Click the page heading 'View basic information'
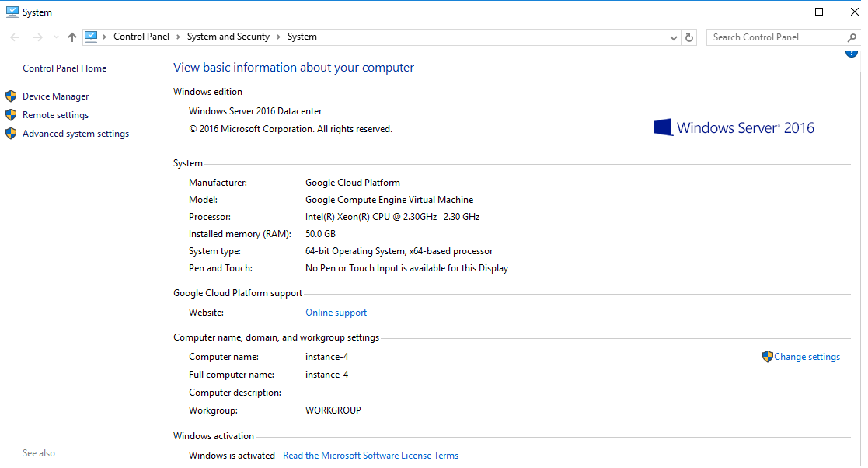868x468 pixels. [x=294, y=68]
